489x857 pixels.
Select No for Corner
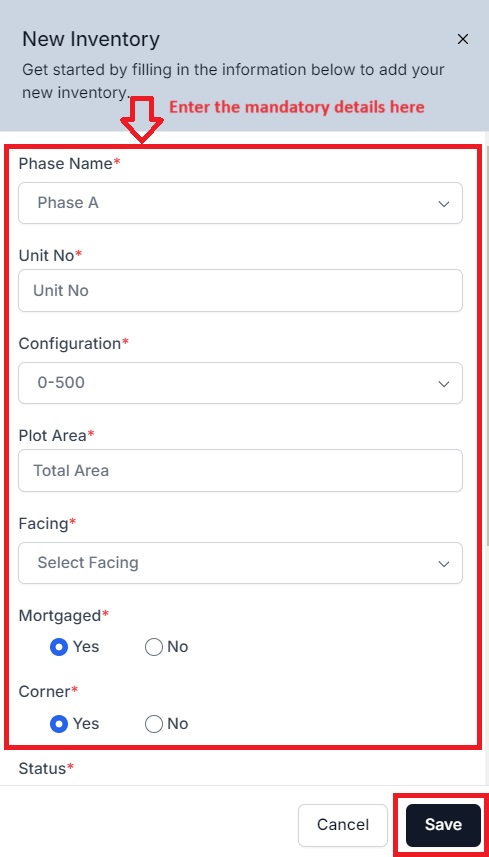pos(154,724)
